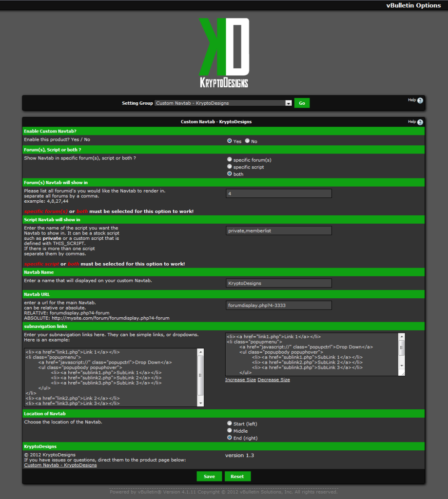Choose the specific forum(s) option

pos(229,159)
